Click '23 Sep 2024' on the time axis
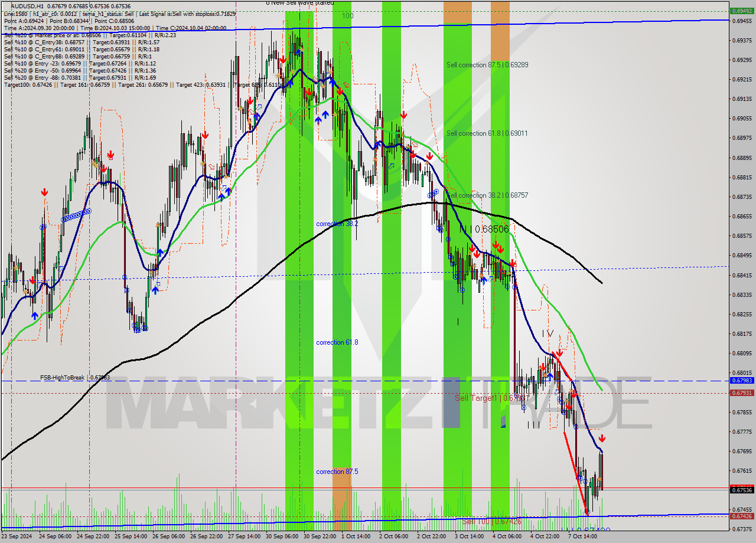 [18, 537]
